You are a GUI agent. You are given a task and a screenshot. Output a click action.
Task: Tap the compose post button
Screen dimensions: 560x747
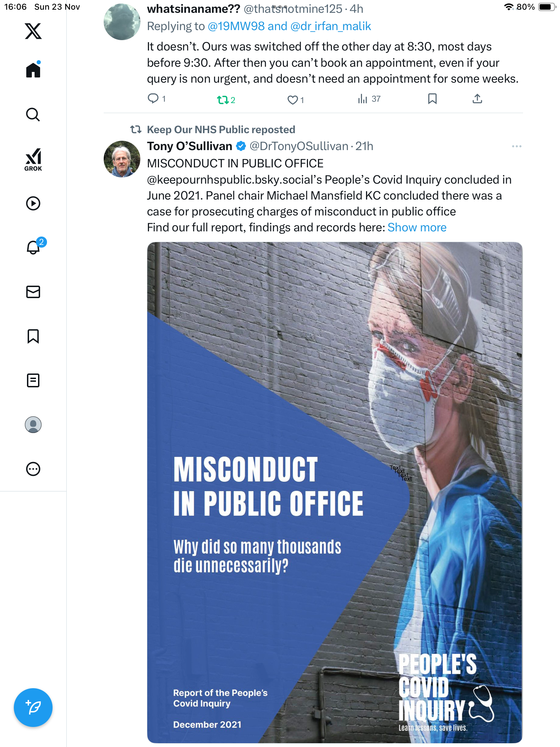click(33, 708)
